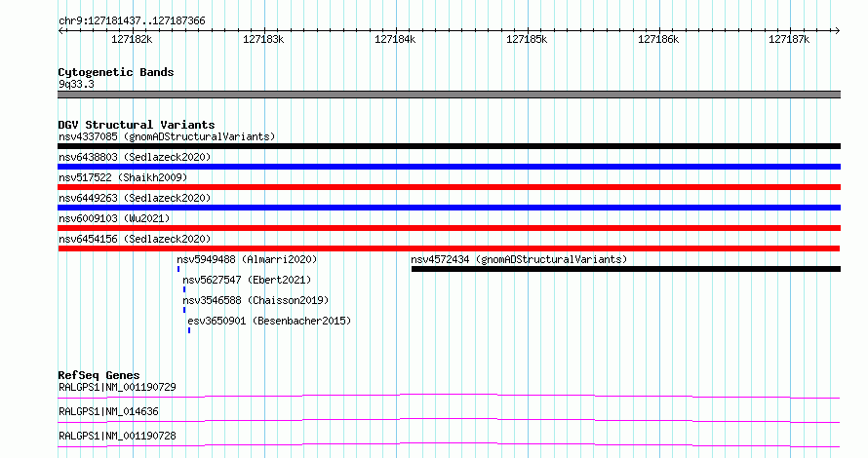
Task: Select the RefSeq Genes track title
Action: (x=99, y=375)
